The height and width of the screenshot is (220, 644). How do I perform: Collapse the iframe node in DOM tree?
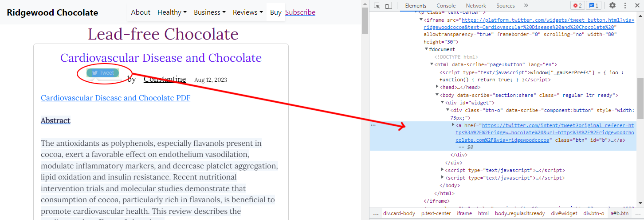click(x=421, y=20)
